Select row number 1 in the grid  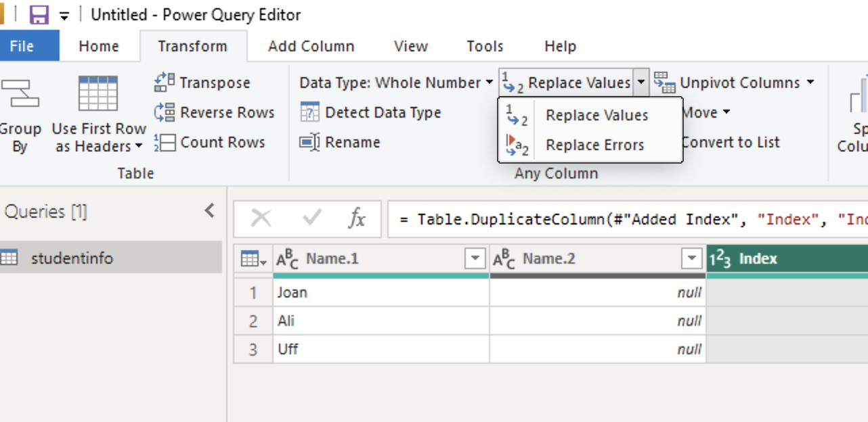pyautogui.click(x=253, y=293)
